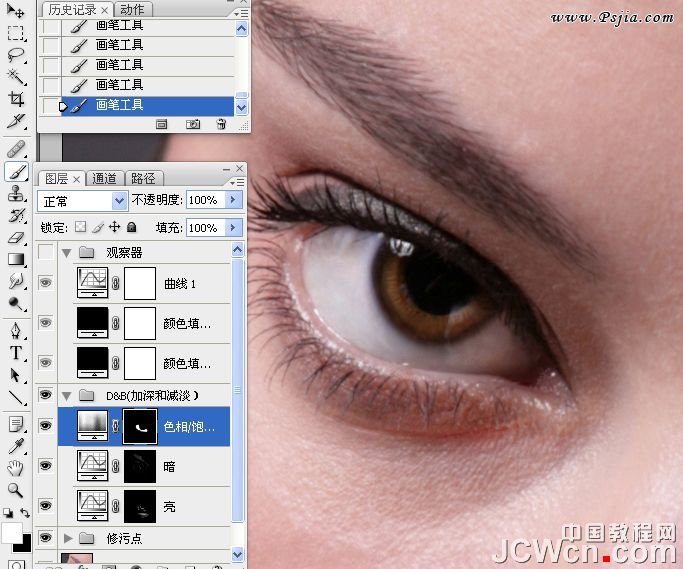683x569 pixels.
Task: Select the Dodge tool
Action: 16,304
